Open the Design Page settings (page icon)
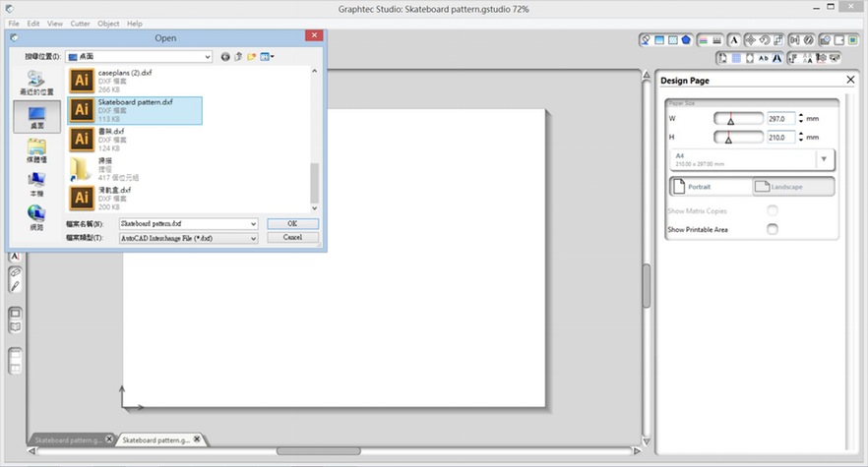Image resolution: width=868 pixels, height=467 pixels. 722,58
